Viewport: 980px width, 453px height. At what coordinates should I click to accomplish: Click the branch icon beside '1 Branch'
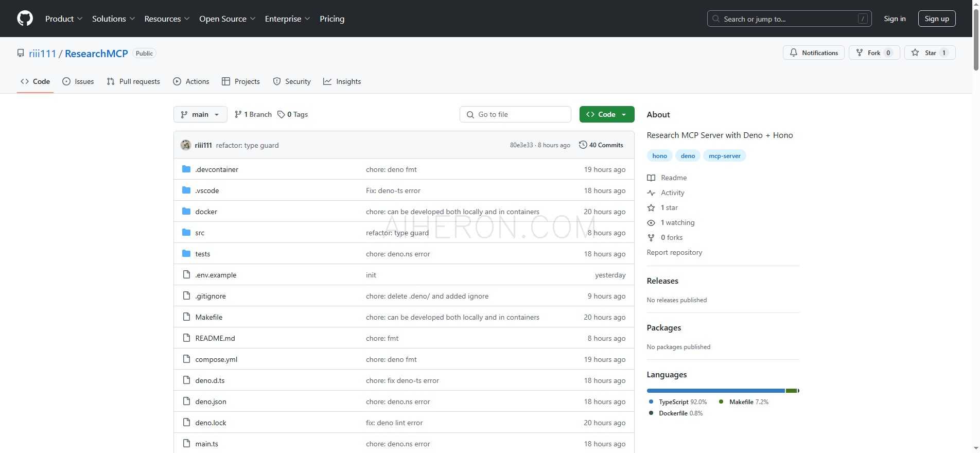coord(238,114)
